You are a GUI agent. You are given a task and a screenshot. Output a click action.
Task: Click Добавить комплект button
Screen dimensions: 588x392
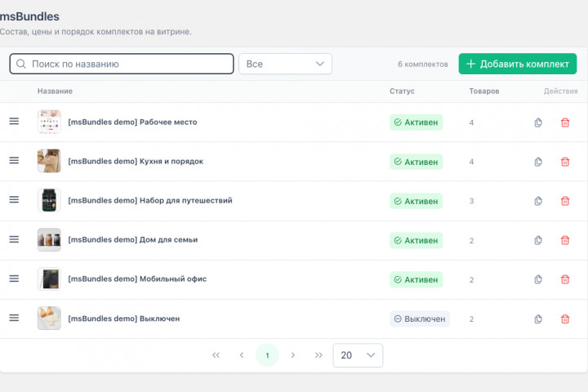[518, 64]
